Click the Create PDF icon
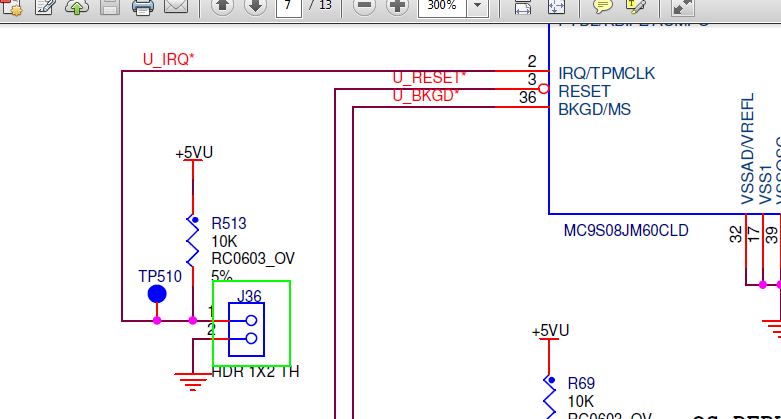The image size is (781, 419). (x=12, y=7)
